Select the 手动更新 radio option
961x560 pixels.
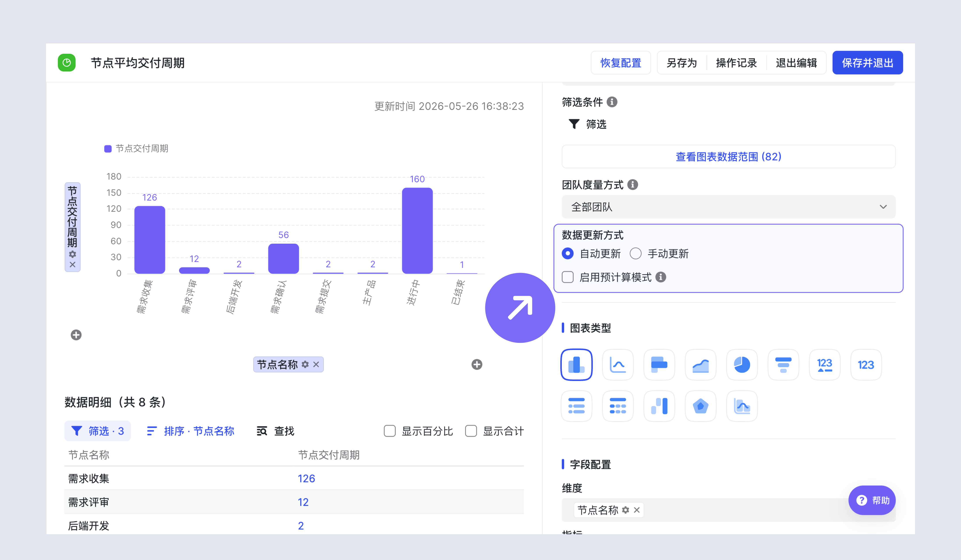[635, 253]
